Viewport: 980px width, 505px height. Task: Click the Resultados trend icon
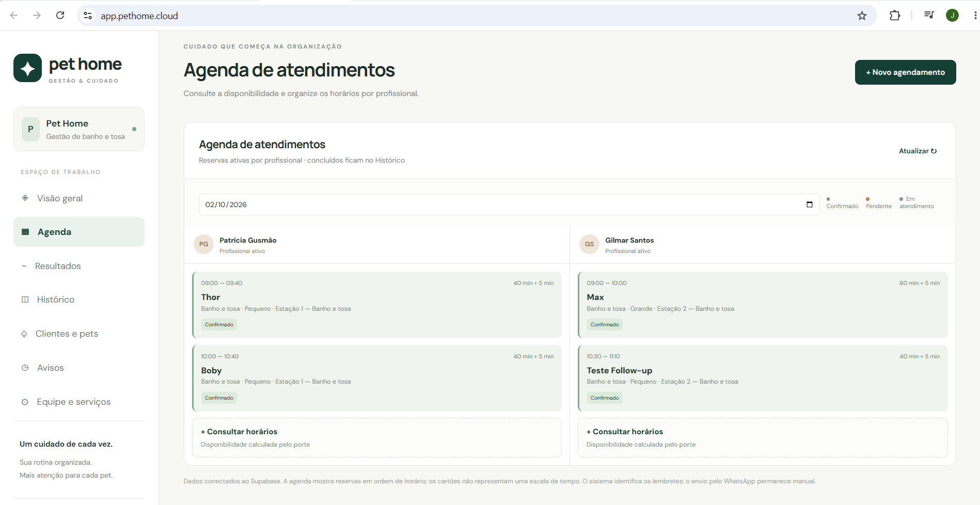[24, 266]
